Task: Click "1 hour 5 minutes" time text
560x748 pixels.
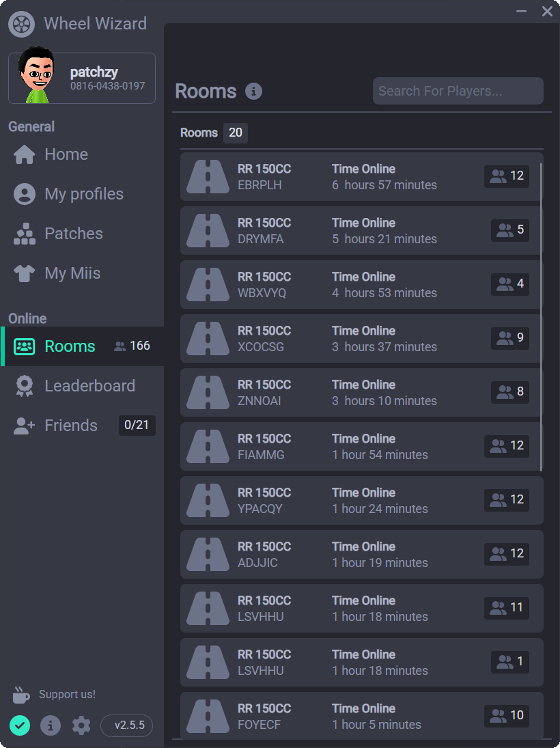Action: pyautogui.click(x=377, y=725)
